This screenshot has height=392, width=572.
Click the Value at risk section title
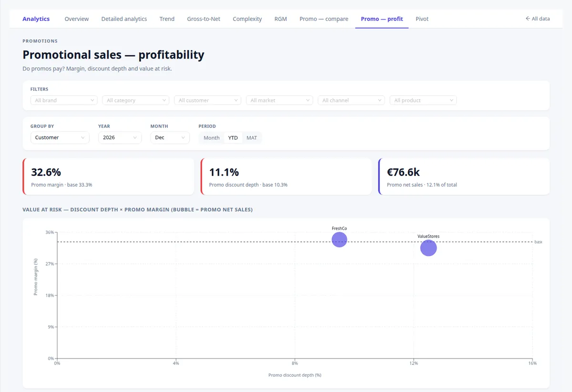[138, 210]
